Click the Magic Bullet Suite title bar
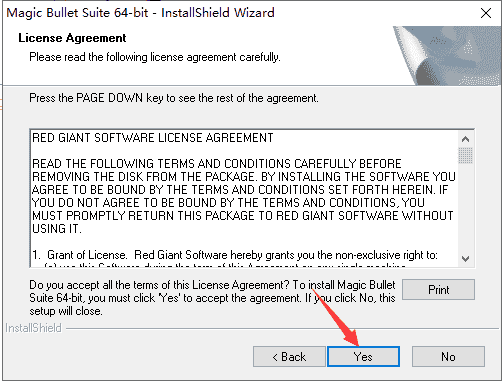This screenshot has height=383, width=504. (x=140, y=13)
